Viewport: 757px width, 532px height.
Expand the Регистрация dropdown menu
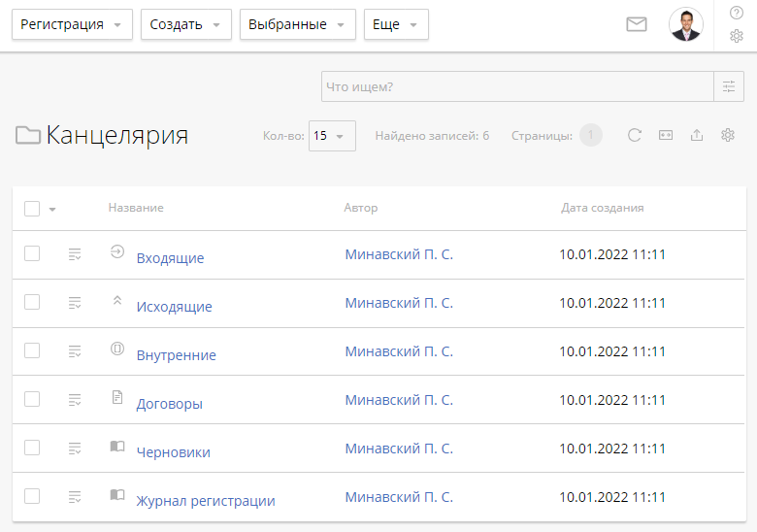tap(72, 24)
